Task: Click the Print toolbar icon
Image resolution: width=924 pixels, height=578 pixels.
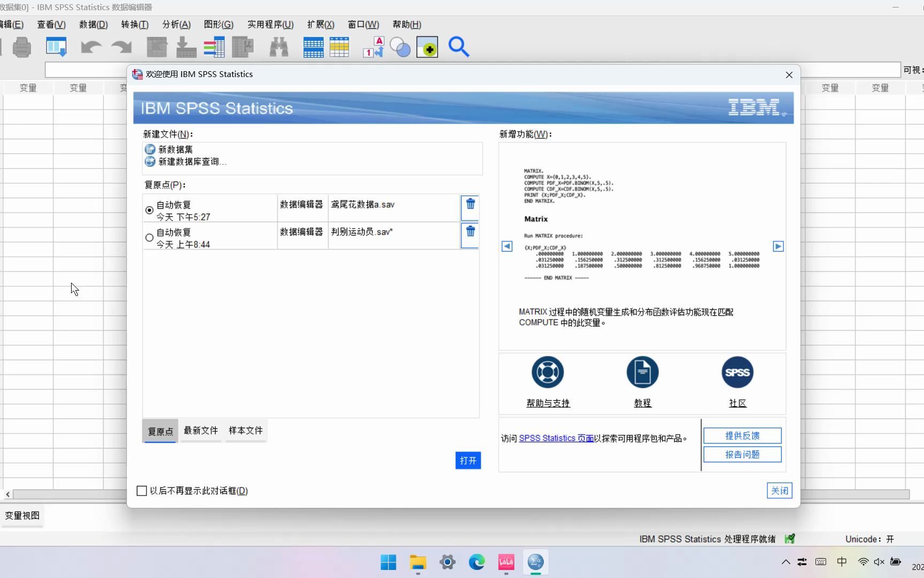Action: click(x=22, y=48)
